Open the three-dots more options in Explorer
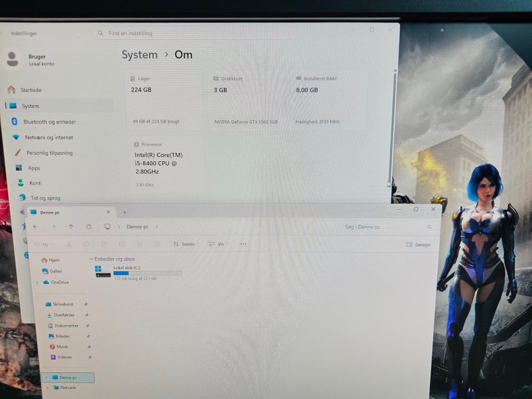Viewport: 532px width, 399px height. pos(243,244)
